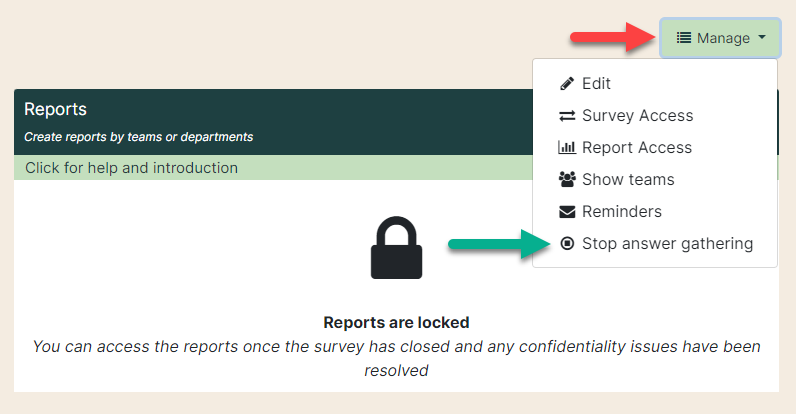Click the stop circle icon
The height and width of the screenshot is (414, 796).
tap(567, 244)
